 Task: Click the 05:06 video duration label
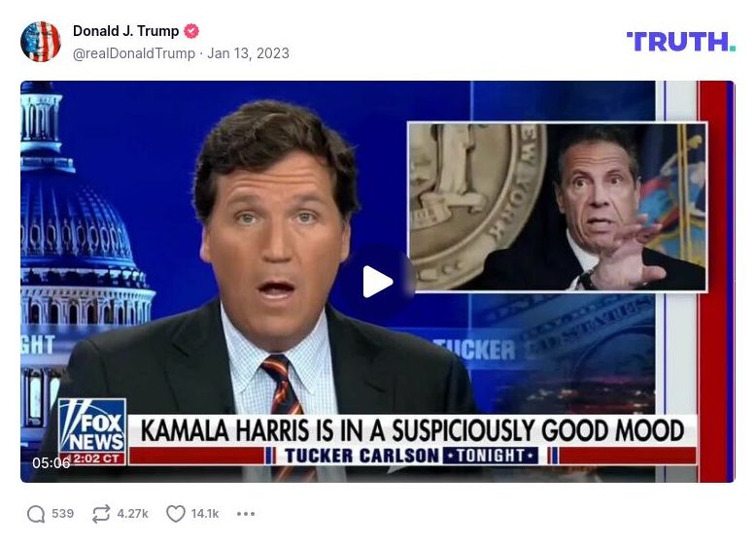[52, 463]
